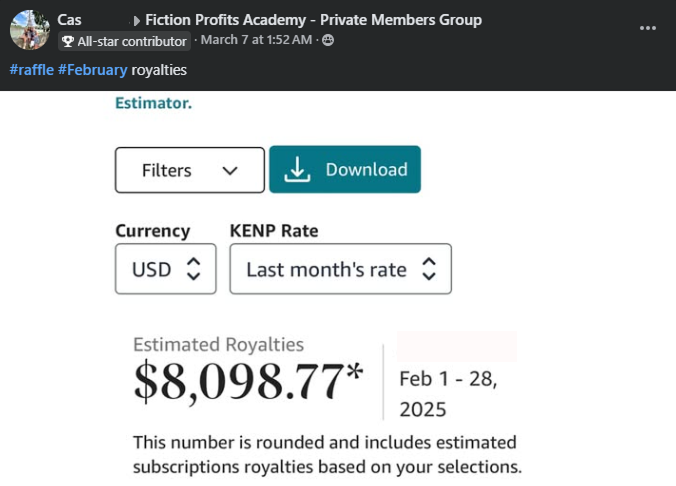Click the USD selector up-down arrows
This screenshot has height=486, width=676.
pos(194,269)
